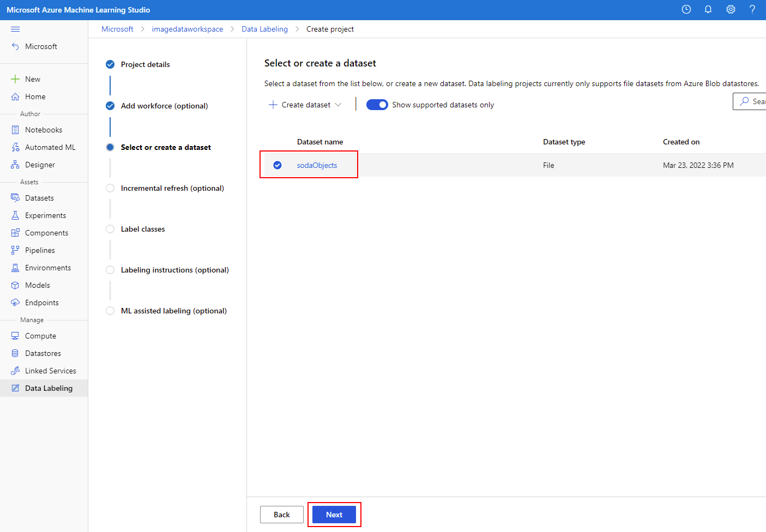Click the Label classes step circle
The image size is (766, 532).
(x=110, y=229)
